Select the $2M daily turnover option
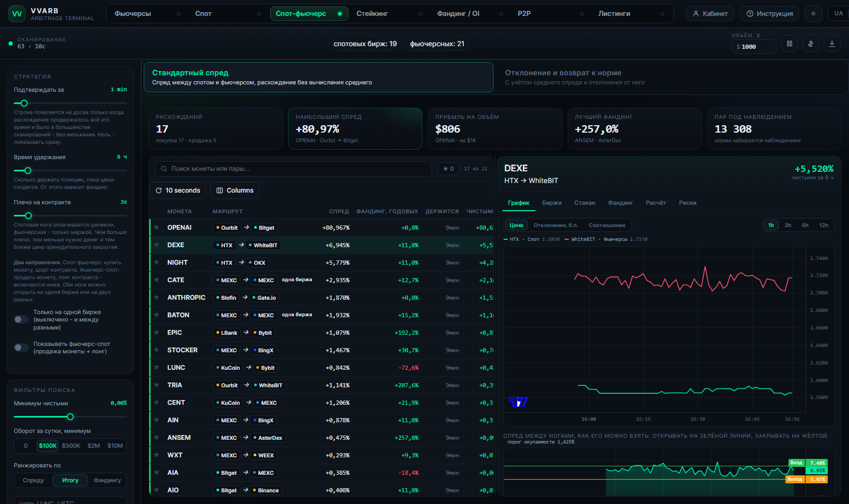 click(94, 446)
